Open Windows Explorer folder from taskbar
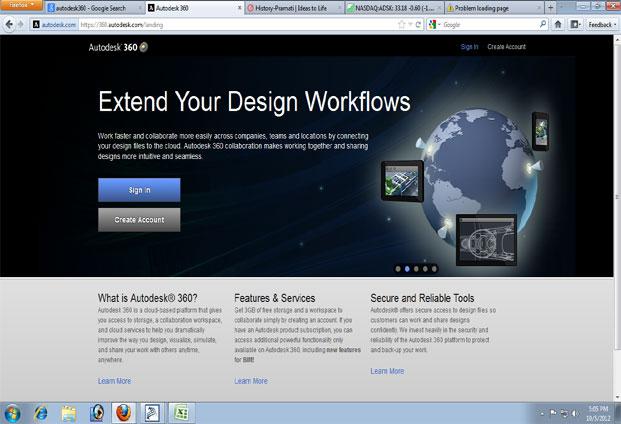Viewport: 621px width, 424px height. [x=69, y=413]
